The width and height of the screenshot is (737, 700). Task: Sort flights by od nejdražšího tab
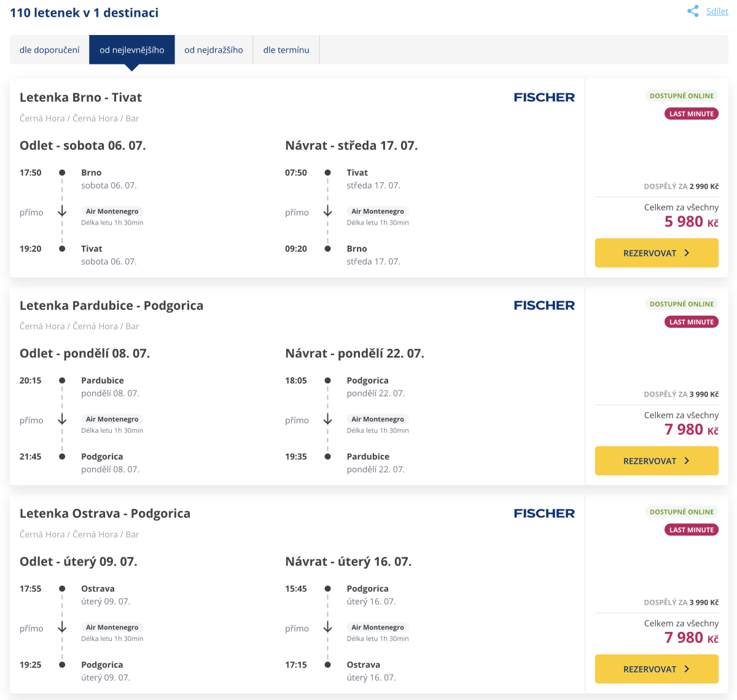tap(214, 50)
